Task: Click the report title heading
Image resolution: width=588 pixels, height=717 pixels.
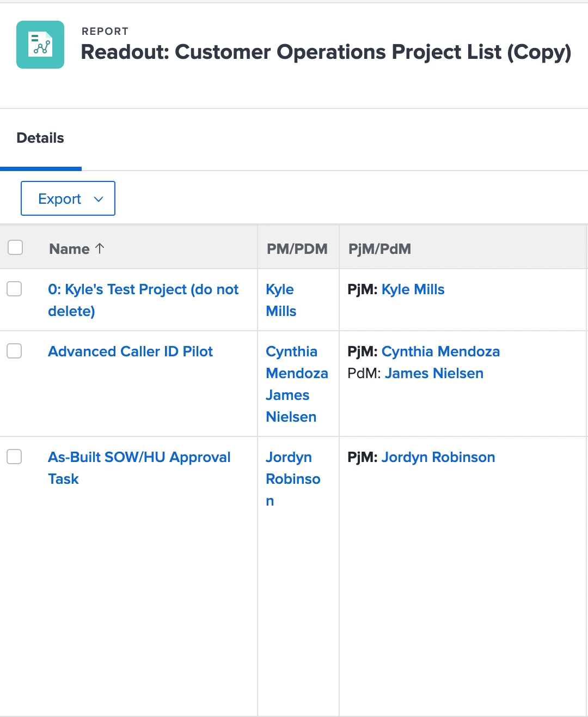Action: click(326, 52)
